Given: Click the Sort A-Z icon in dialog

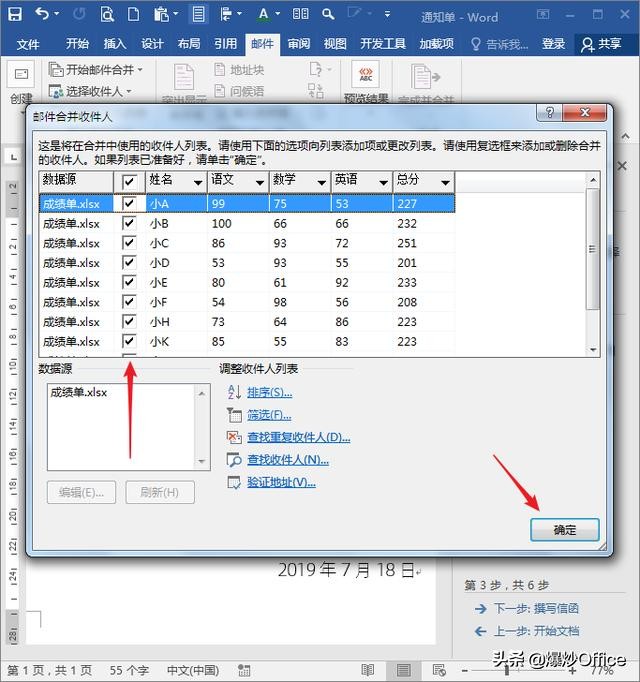Looking at the screenshot, I should click(x=235, y=392).
